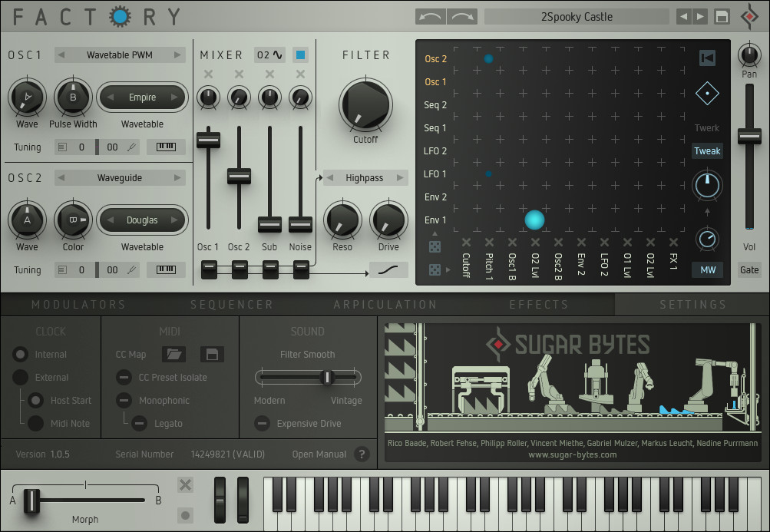Switch to the ARPICULATION tab

385,305
